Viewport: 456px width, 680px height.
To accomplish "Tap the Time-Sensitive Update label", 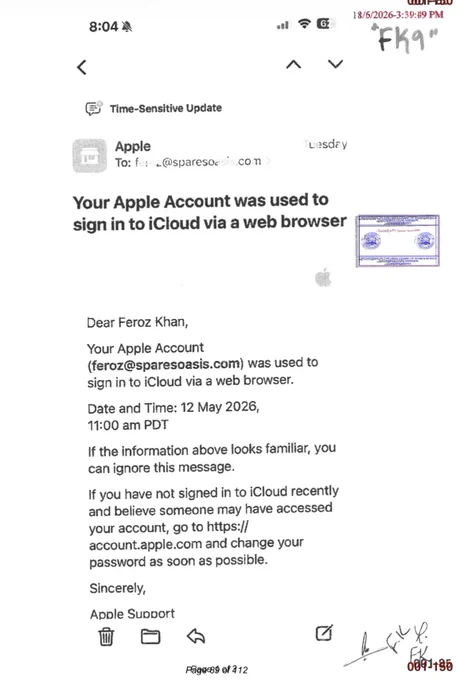I will click(166, 108).
